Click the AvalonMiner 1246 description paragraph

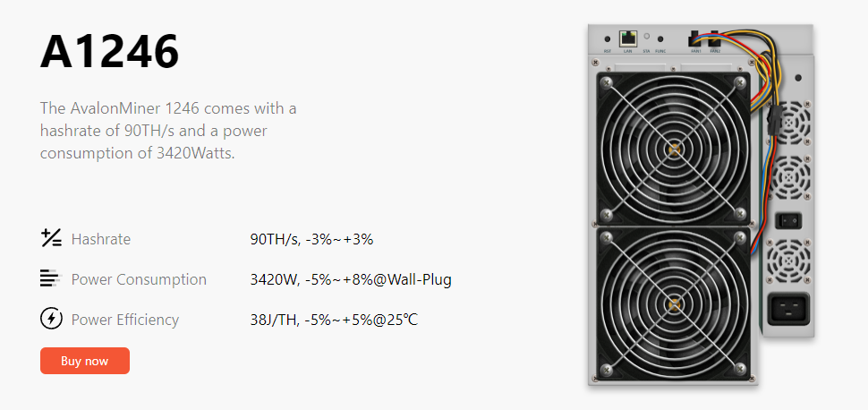[168, 131]
